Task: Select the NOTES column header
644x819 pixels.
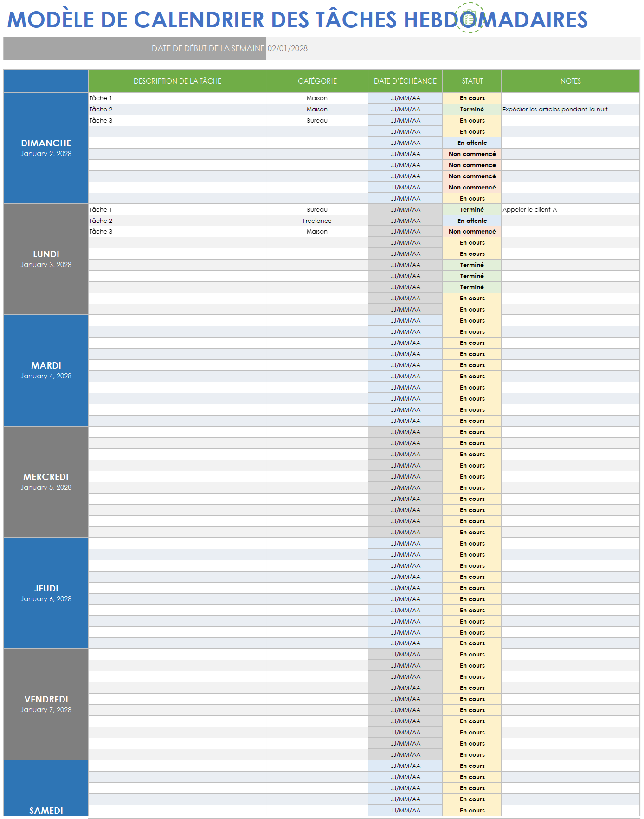Action: [571, 81]
